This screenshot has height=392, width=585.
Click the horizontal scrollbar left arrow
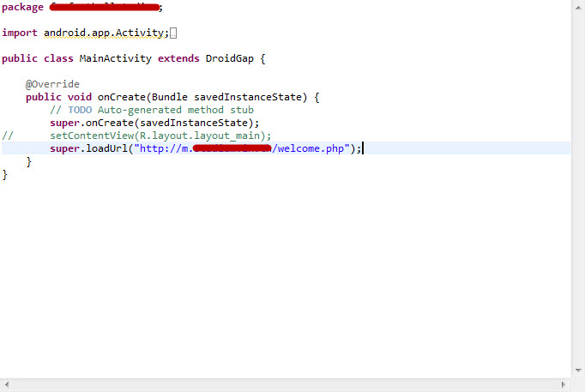6,384
